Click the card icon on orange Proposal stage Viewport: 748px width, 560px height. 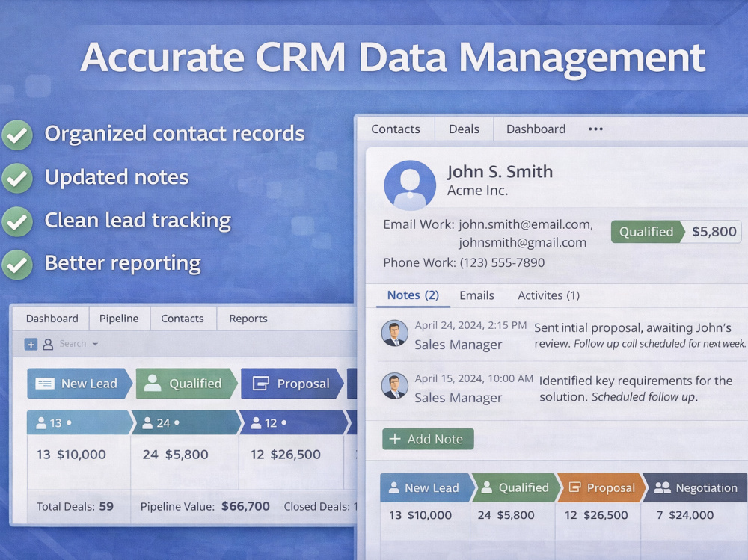(575, 487)
